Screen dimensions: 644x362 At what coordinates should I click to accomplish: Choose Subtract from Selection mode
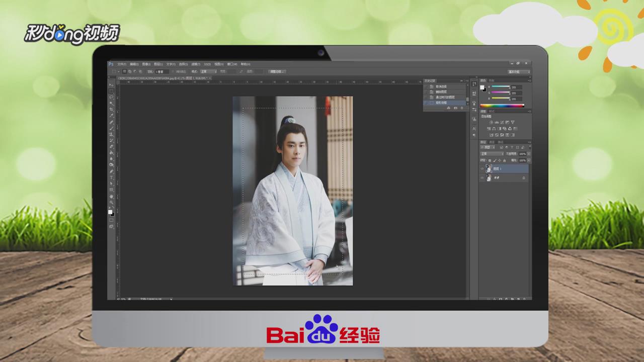tap(135, 71)
